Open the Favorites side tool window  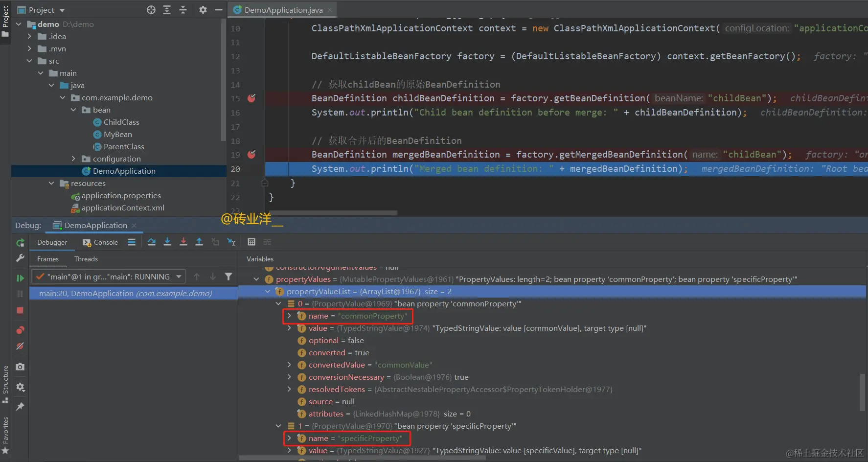tap(5, 436)
